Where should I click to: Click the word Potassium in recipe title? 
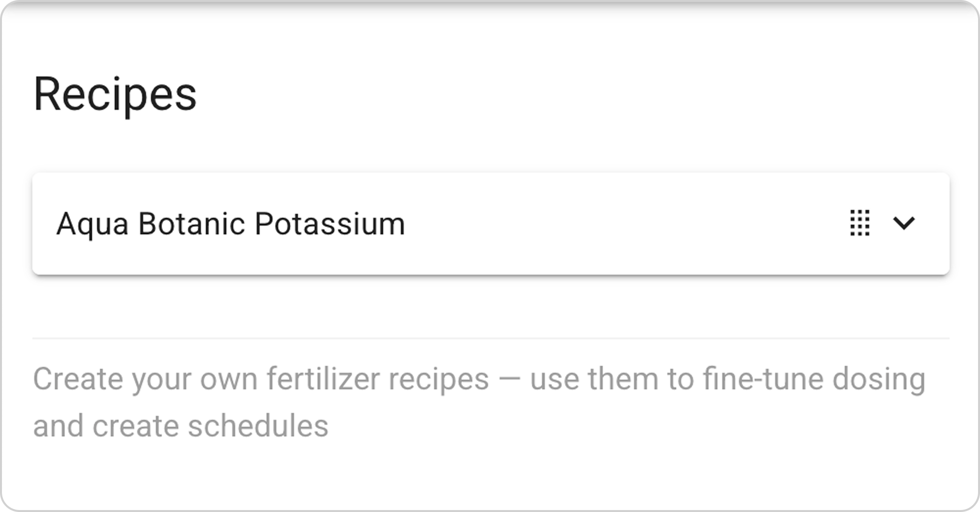click(329, 224)
